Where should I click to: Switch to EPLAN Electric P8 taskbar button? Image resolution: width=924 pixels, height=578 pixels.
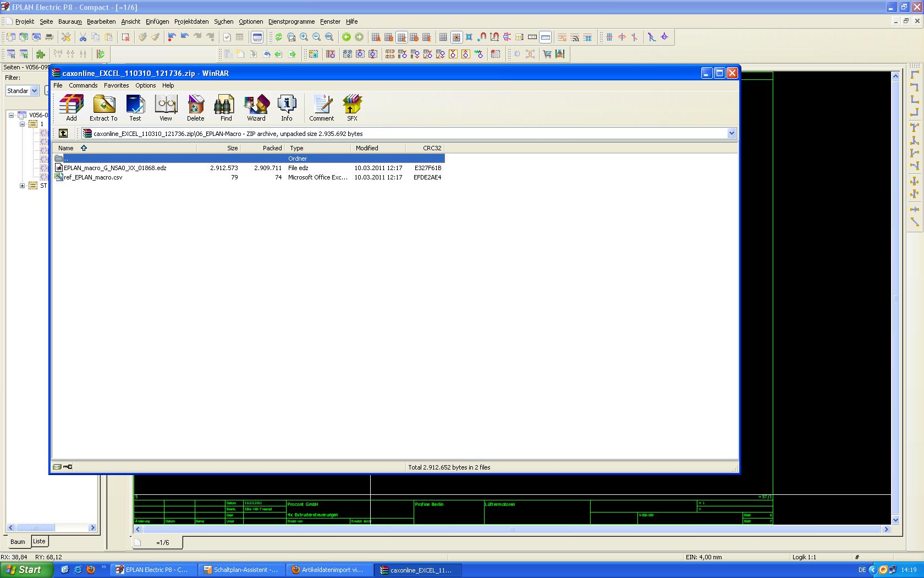coord(153,570)
